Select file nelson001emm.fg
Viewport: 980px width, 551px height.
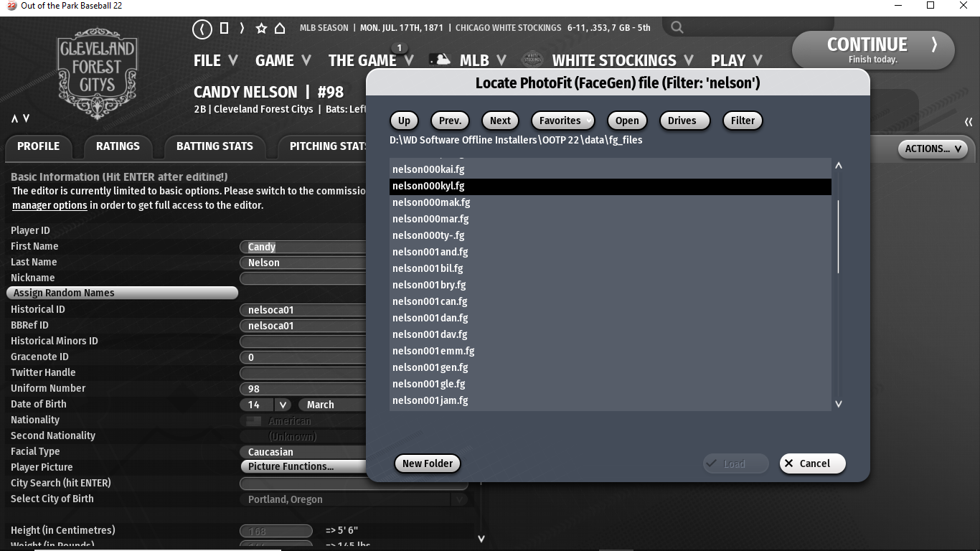click(x=611, y=351)
